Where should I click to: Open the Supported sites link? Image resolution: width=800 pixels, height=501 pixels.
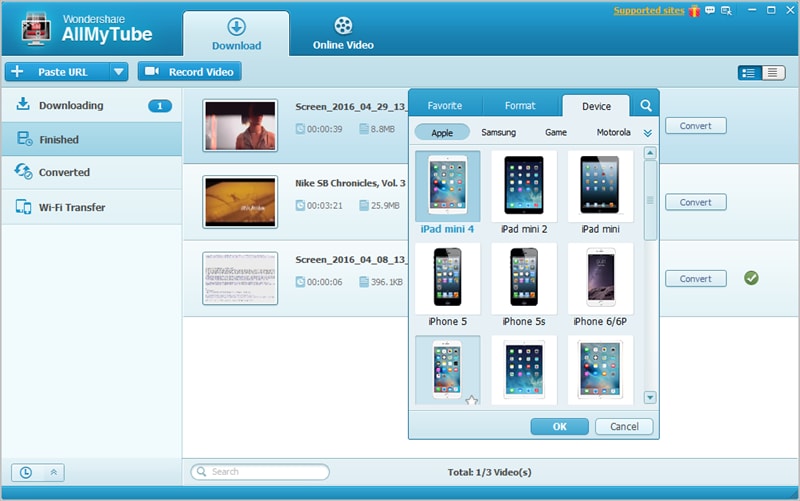(648, 10)
